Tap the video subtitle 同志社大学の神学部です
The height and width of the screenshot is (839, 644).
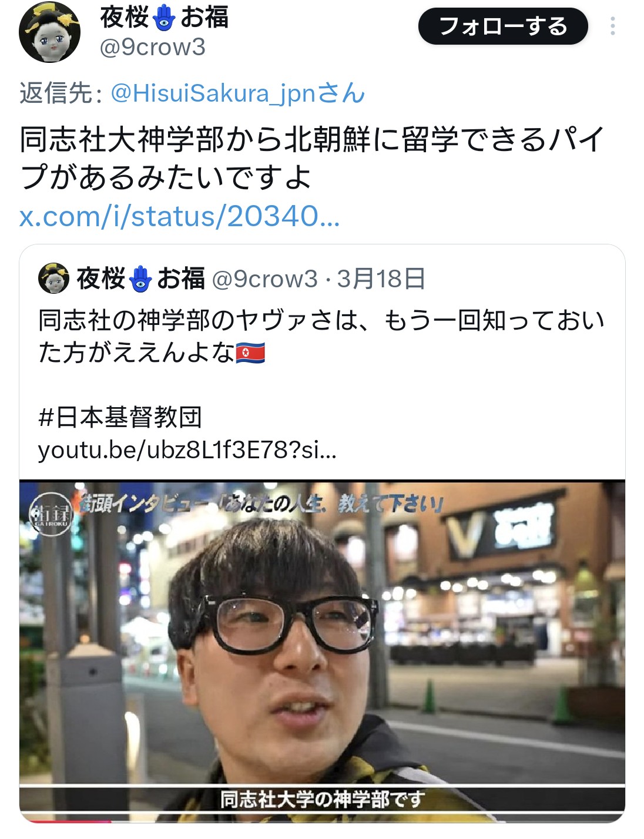[x=322, y=800]
